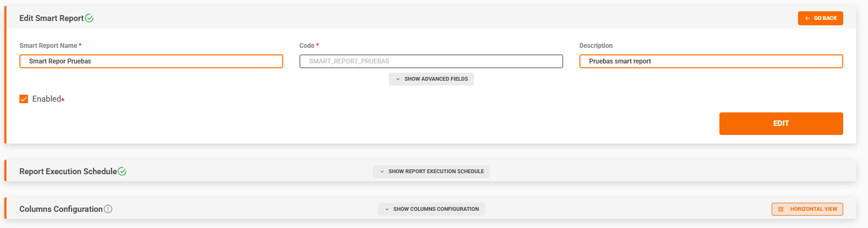868x228 pixels.
Task: Click the grid icon in Horizontal View button
Action: tap(781, 209)
